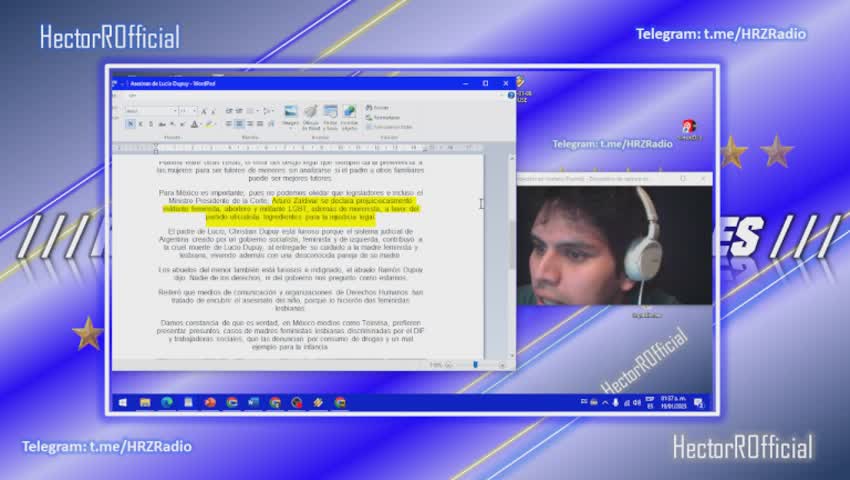Decrease the paragraph indent

tap(228, 111)
